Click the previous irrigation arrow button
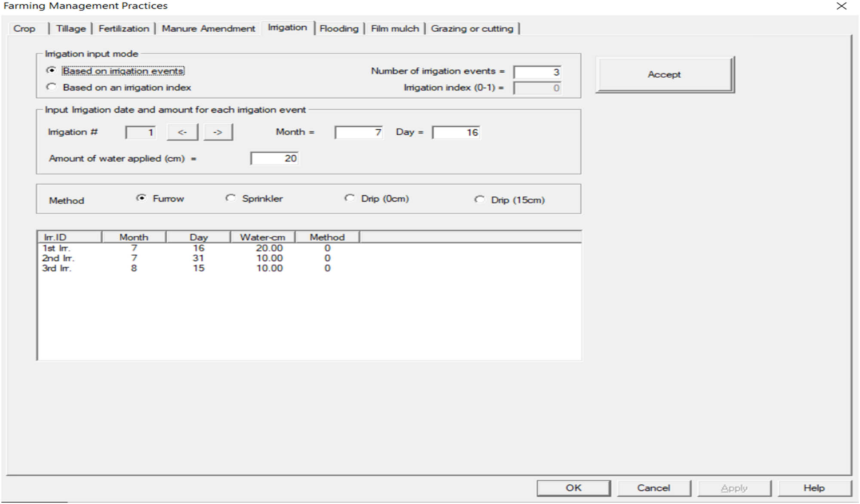The width and height of the screenshot is (860, 504). pos(182,132)
